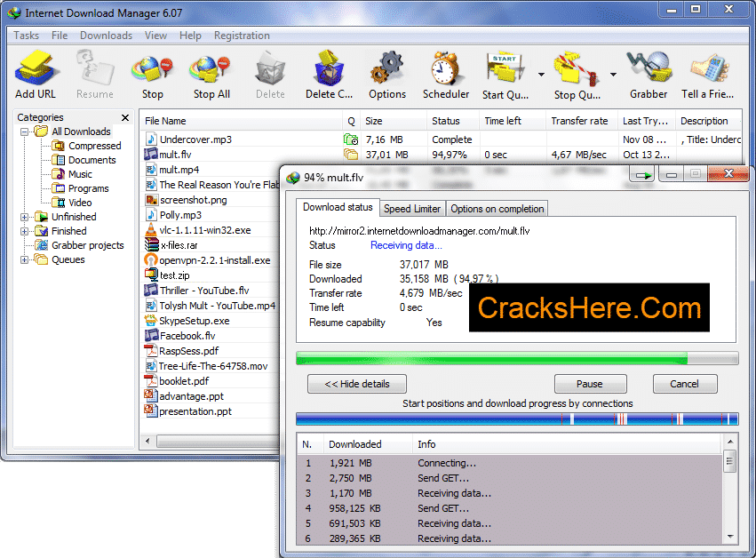The height and width of the screenshot is (558, 756).
Task: Click the connections list scrollbar up arrow
Action: pyautogui.click(x=730, y=442)
